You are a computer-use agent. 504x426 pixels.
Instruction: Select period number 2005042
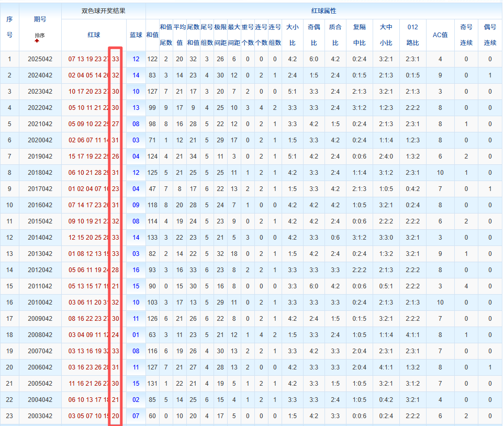40,384
